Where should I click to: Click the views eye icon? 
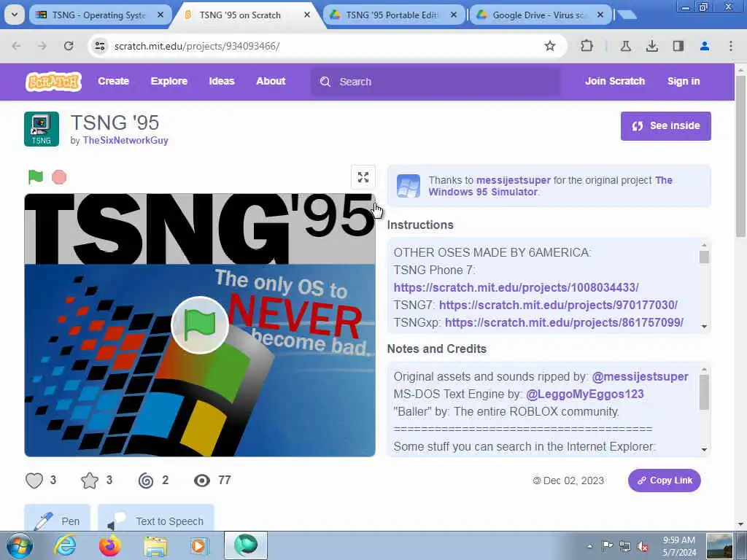coord(202,481)
